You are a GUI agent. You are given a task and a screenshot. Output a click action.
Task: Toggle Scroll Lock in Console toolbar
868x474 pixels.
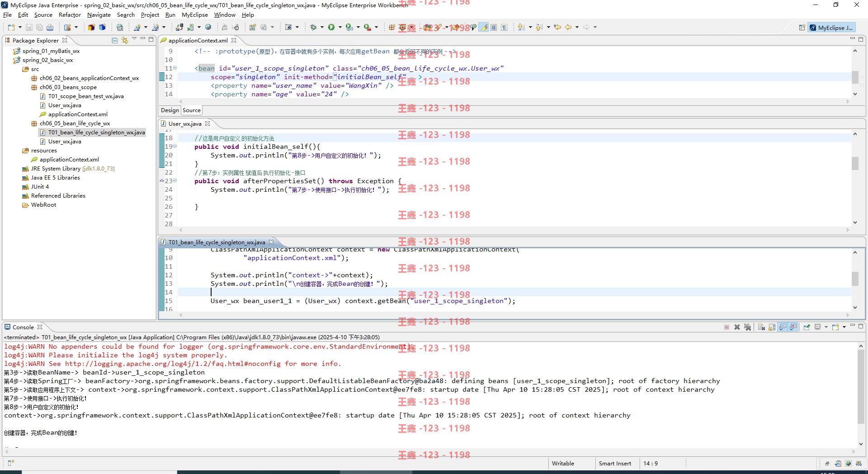point(772,327)
